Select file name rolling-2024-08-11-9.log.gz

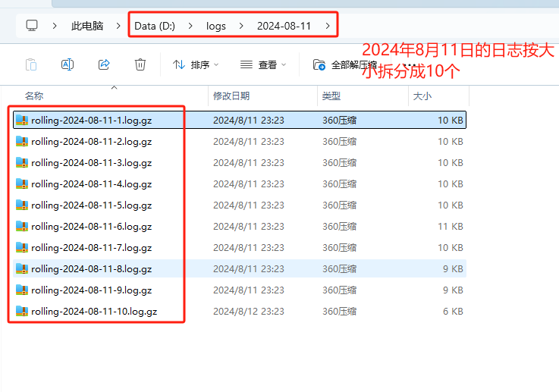[92, 290]
